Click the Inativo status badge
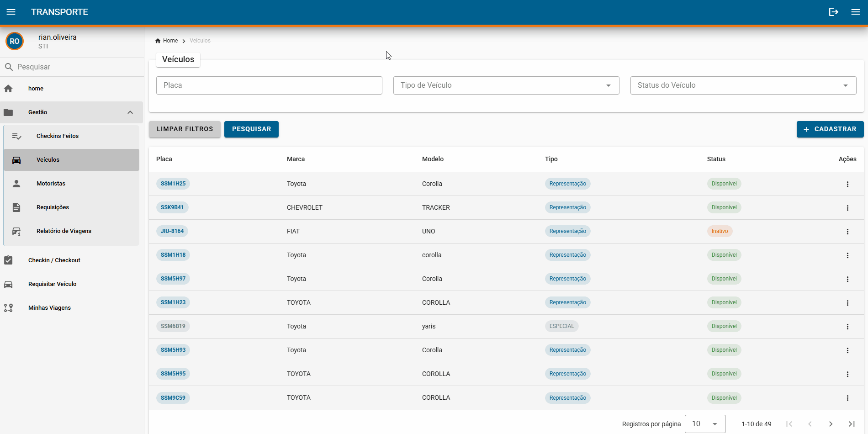 click(x=720, y=231)
